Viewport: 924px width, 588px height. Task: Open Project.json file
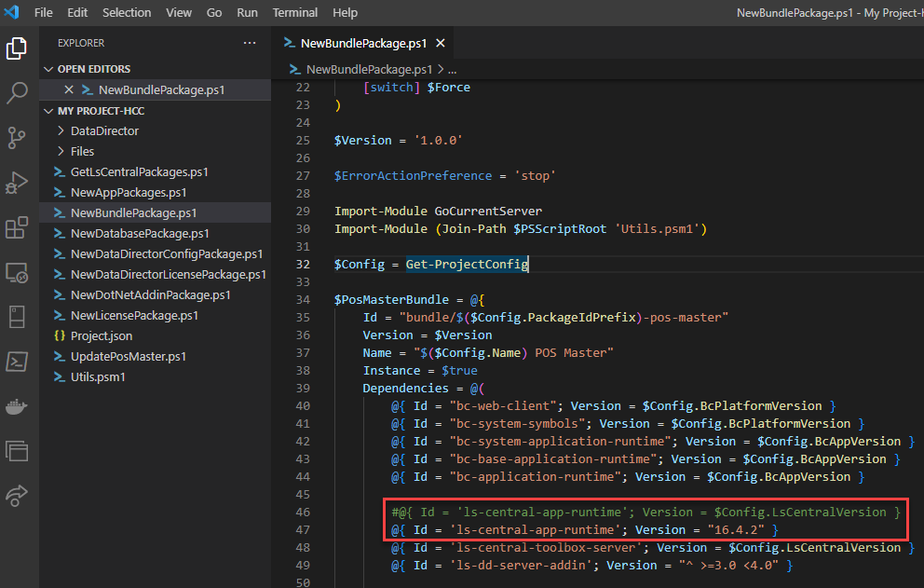tap(102, 335)
